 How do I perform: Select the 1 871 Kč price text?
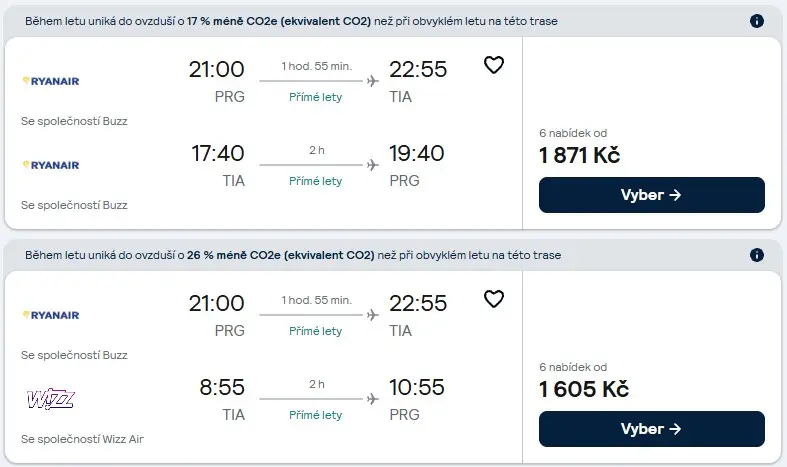click(x=579, y=155)
